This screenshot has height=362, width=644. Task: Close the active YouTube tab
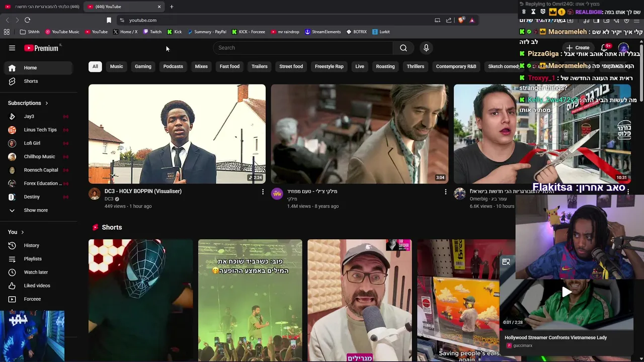coord(159,7)
